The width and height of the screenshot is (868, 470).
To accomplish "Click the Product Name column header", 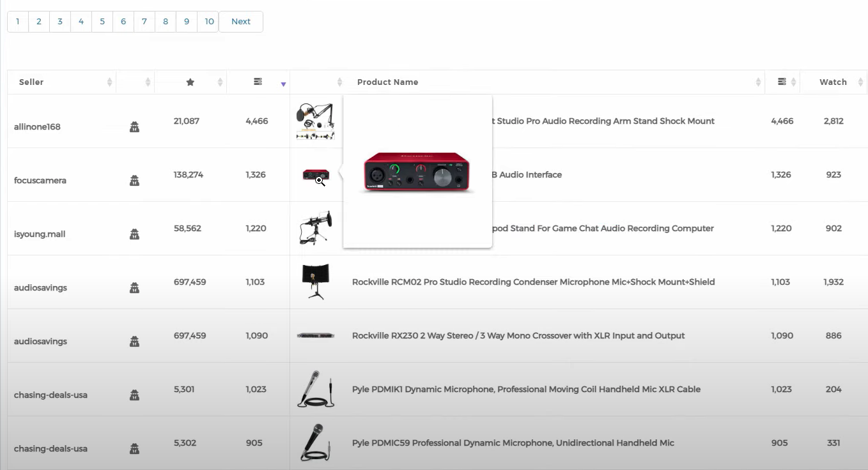I will [387, 82].
